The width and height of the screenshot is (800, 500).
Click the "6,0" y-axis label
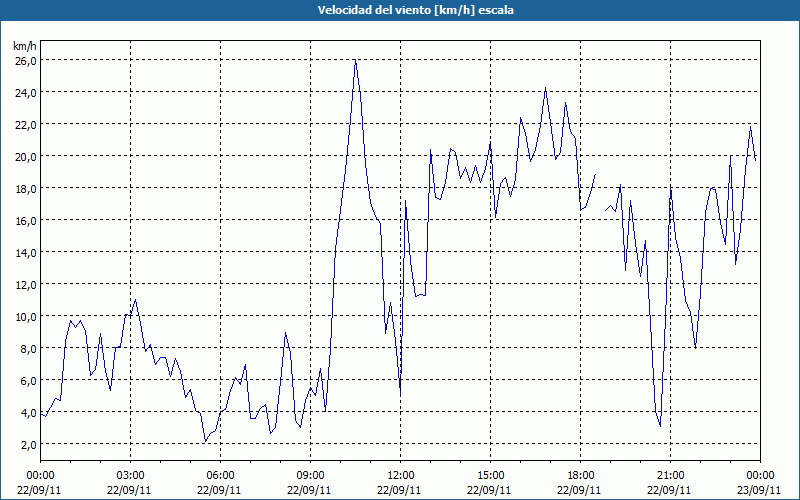click(x=28, y=381)
